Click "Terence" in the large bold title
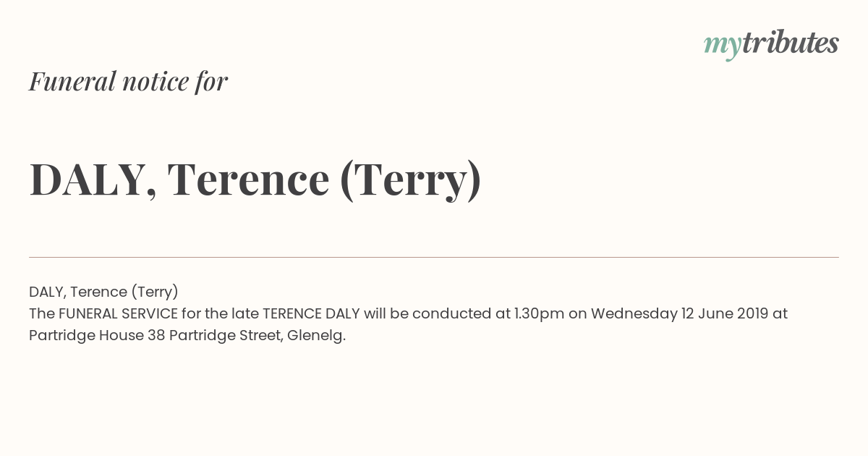 pyautogui.click(x=248, y=180)
